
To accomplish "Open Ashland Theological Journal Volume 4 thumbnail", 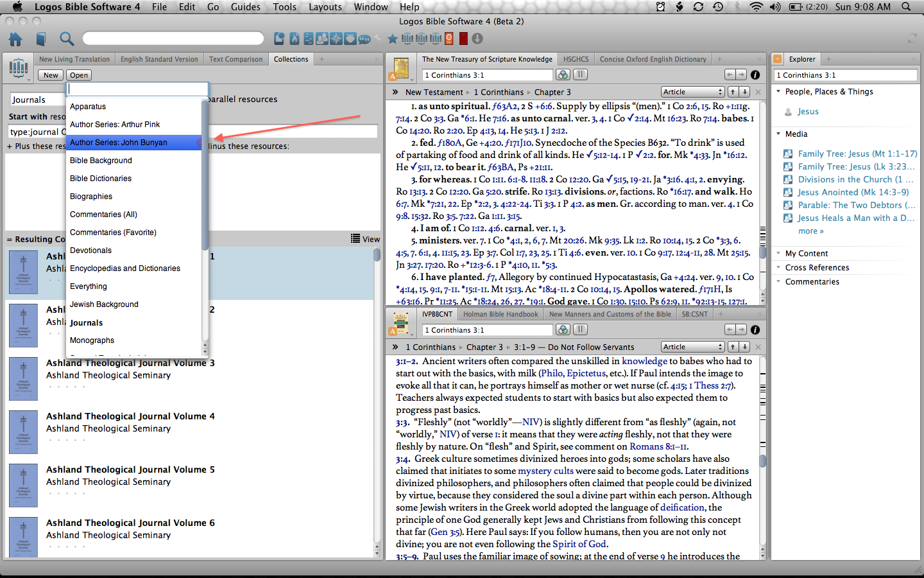I will [24, 432].
